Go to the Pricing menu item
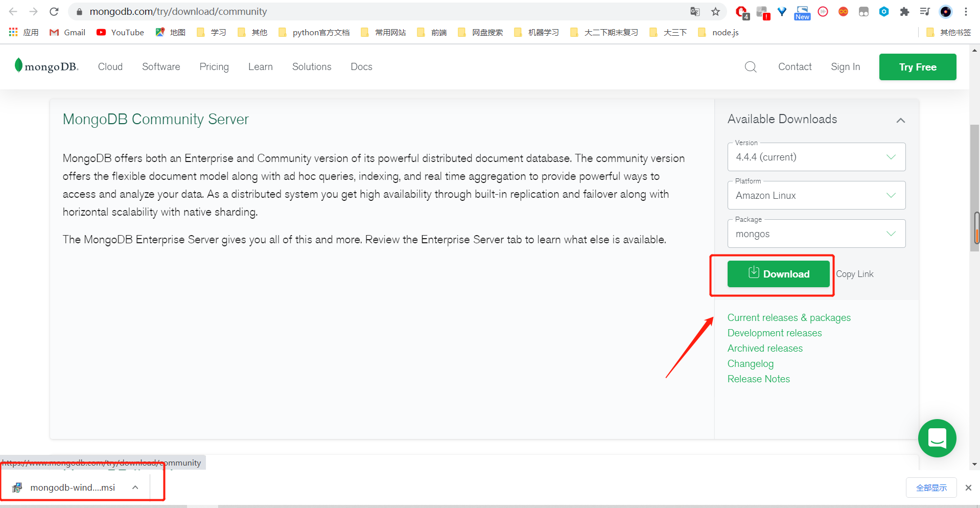The width and height of the screenshot is (980, 508). click(x=214, y=66)
